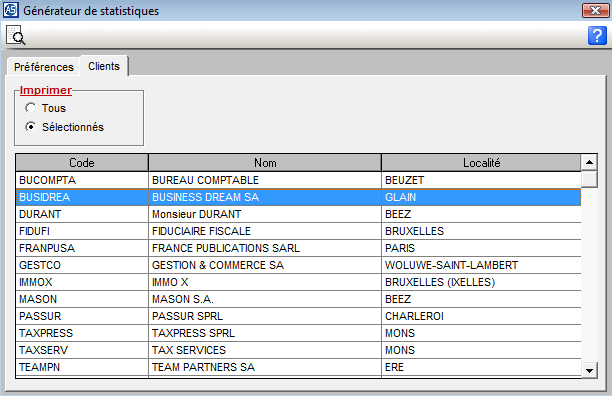Select the GESTCO code cell
The width and height of the screenshot is (612, 396).
coord(82,265)
